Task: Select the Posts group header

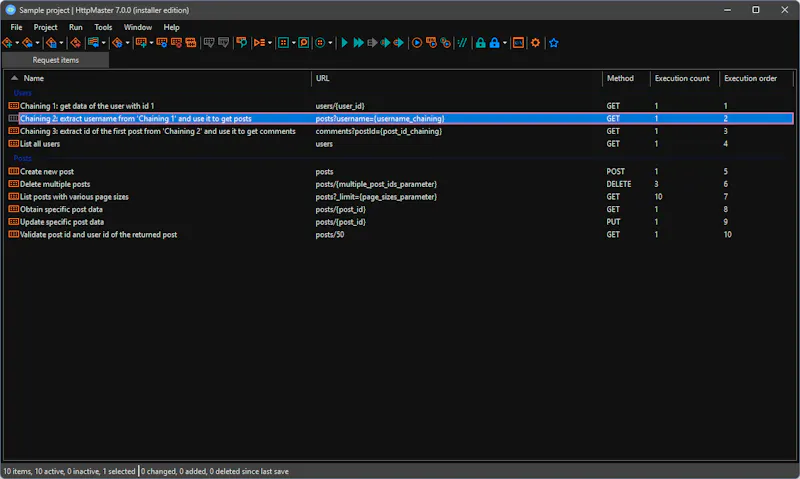Action: pos(22,158)
